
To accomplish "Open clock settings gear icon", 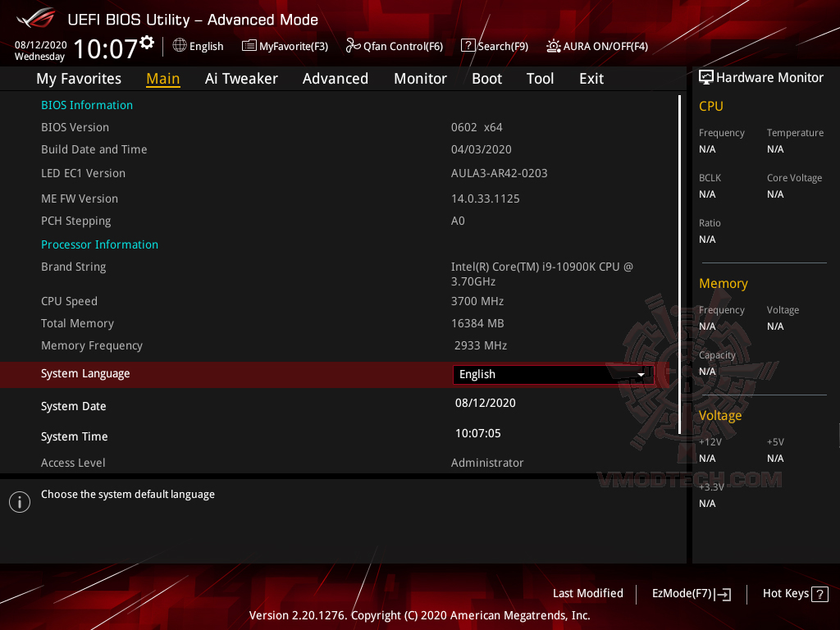I will pyautogui.click(x=147, y=43).
